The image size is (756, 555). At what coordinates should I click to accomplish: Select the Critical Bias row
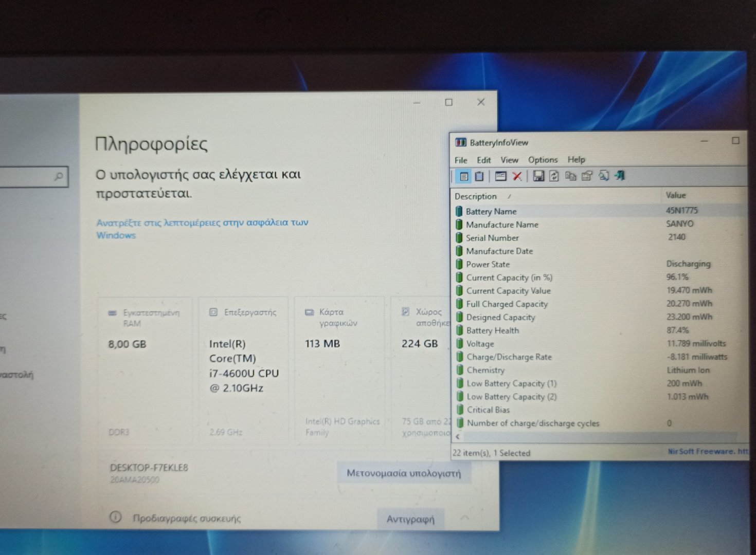pyautogui.click(x=600, y=410)
